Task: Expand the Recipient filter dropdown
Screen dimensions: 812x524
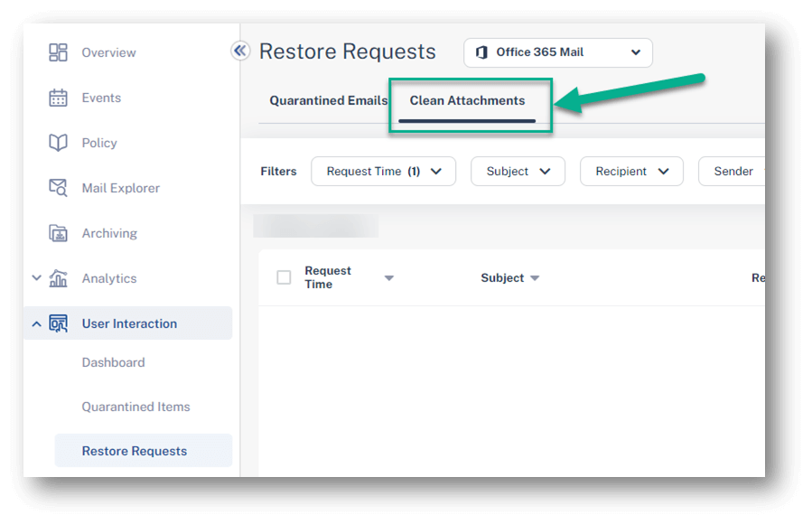Action: pyautogui.click(x=631, y=172)
